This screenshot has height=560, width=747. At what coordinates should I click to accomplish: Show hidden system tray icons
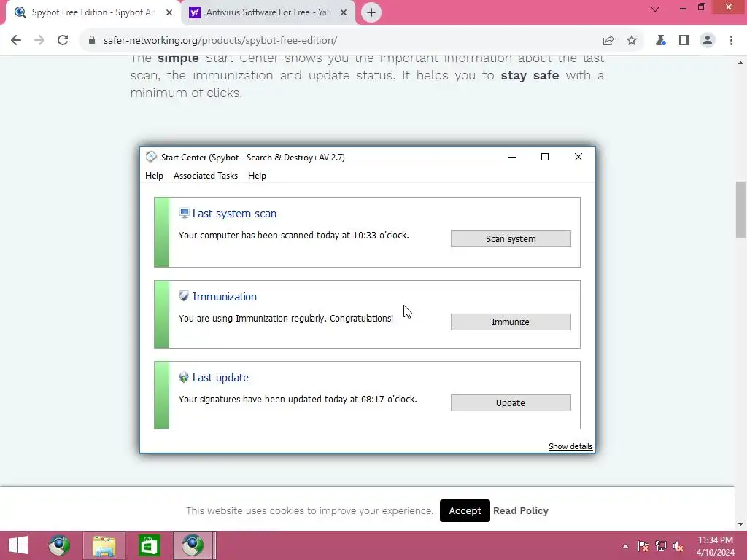[x=625, y=545]
